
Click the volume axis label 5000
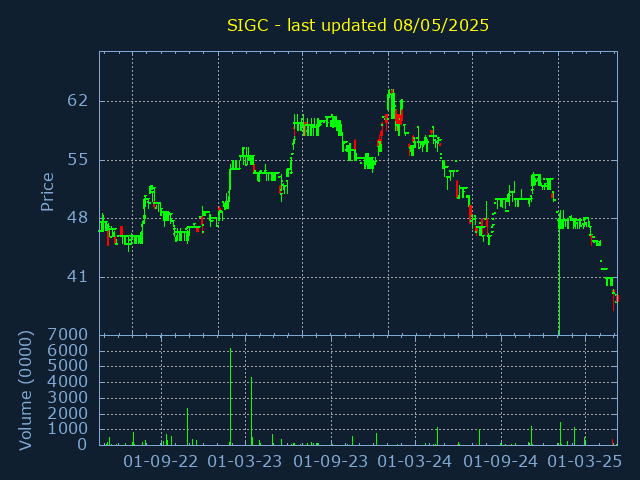click(68, 366)
